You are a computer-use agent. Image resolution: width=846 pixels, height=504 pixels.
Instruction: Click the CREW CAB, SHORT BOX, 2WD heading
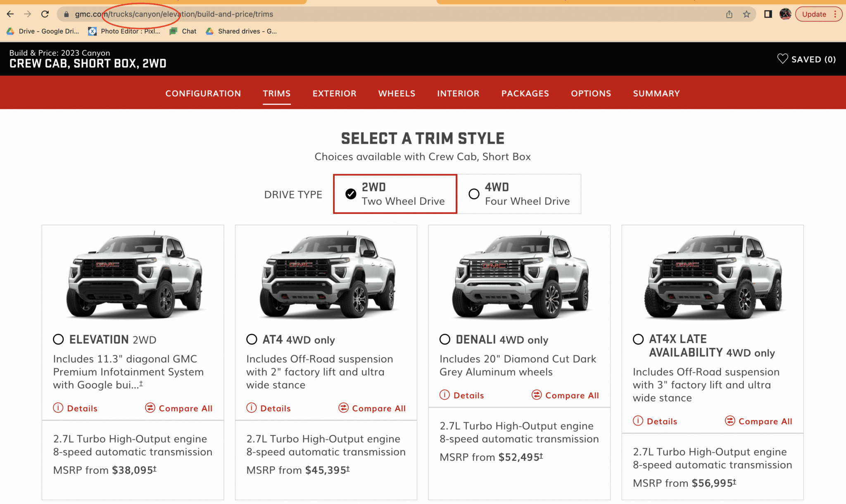88,63
